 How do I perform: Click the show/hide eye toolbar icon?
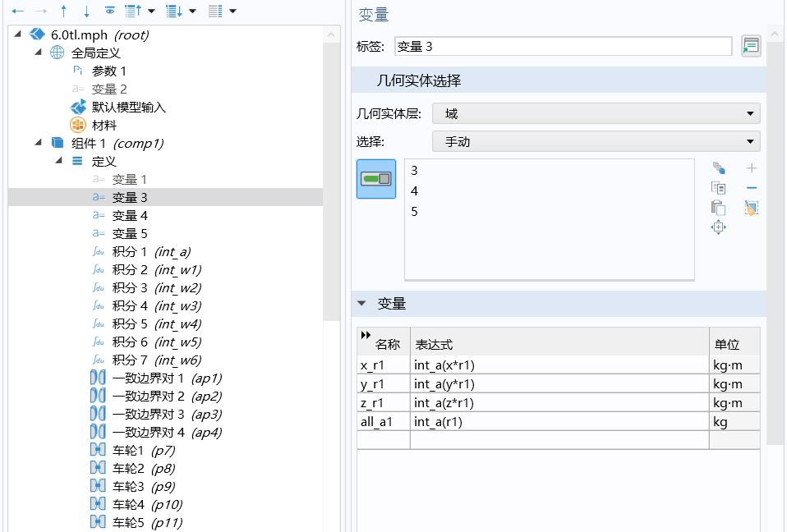point(109,11)
